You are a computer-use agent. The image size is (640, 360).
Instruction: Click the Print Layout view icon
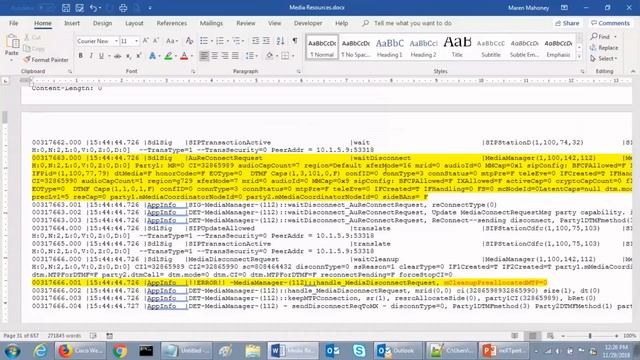coord(533,336)
